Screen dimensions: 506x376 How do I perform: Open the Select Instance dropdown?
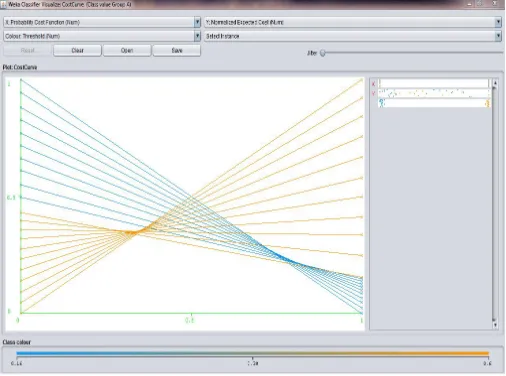pyautogui.click(x=353, y=36)
